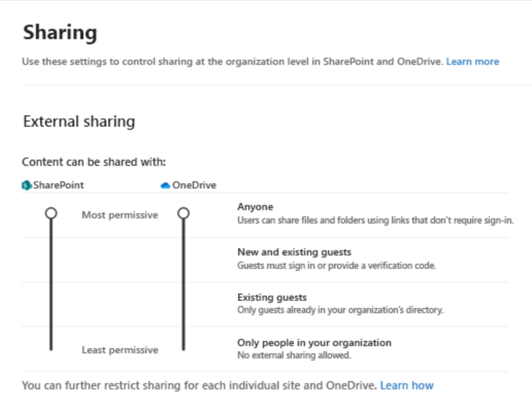Screen dimensions: 532x411
Task: Click the bottom endpoint of the OneDrive slider
Action: [x=182, y=349]
